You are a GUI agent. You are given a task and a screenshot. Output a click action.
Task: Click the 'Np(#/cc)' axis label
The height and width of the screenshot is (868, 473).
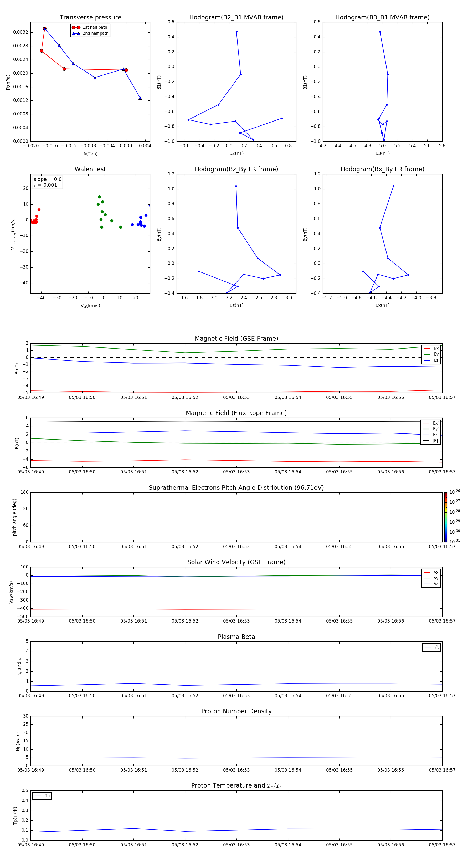point(18,741)
